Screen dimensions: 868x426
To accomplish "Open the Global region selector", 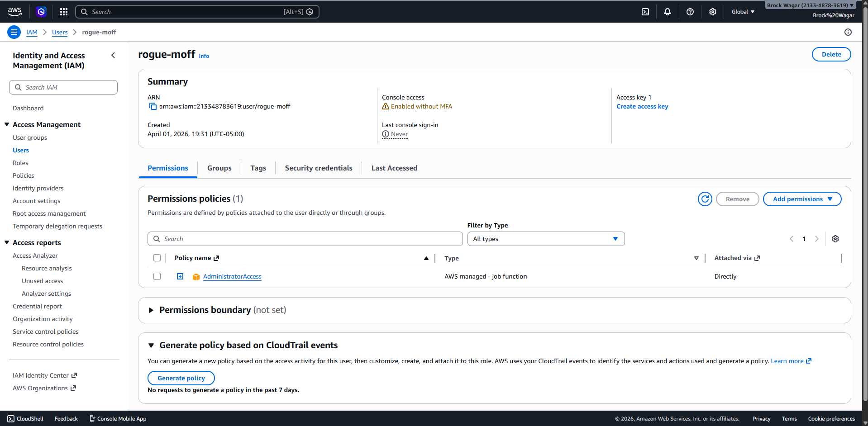I will click(x=742, y=12).
